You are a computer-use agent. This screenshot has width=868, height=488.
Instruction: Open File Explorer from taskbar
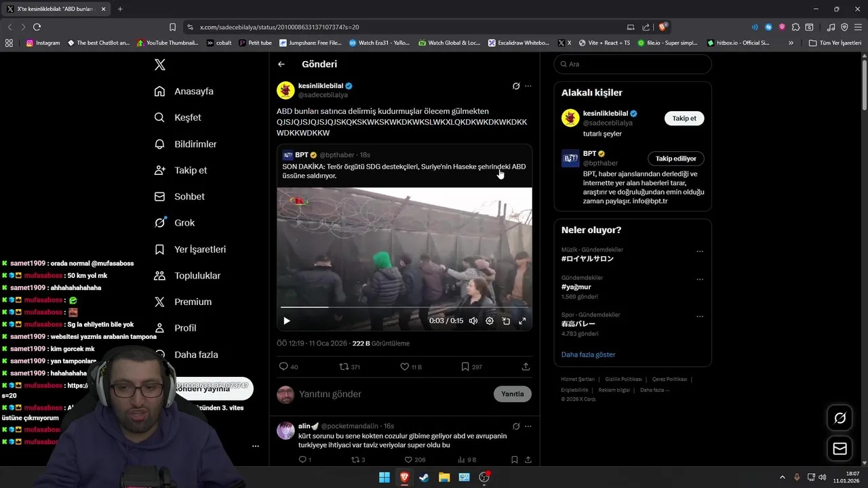[x=444, y=477]
